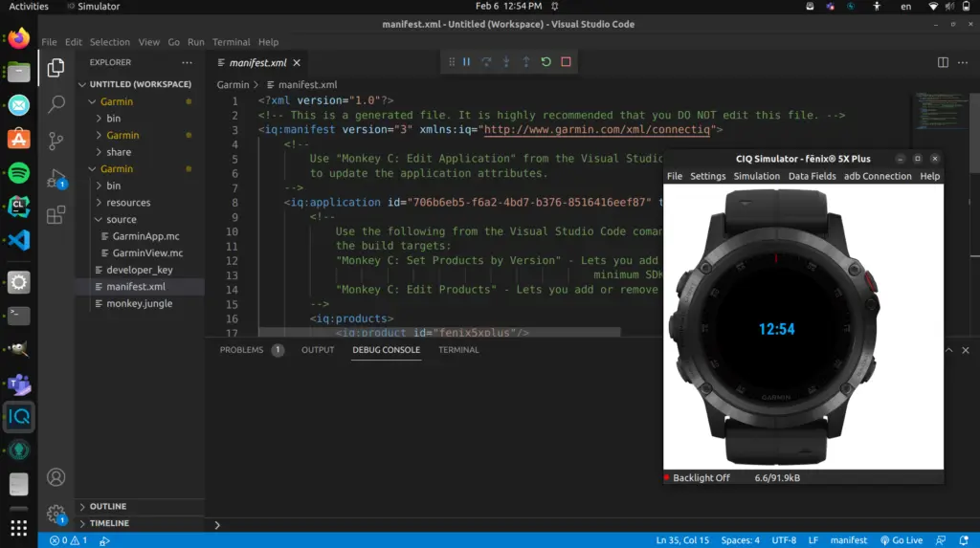
Task: Stop the debug session
Action: (567, 62)
